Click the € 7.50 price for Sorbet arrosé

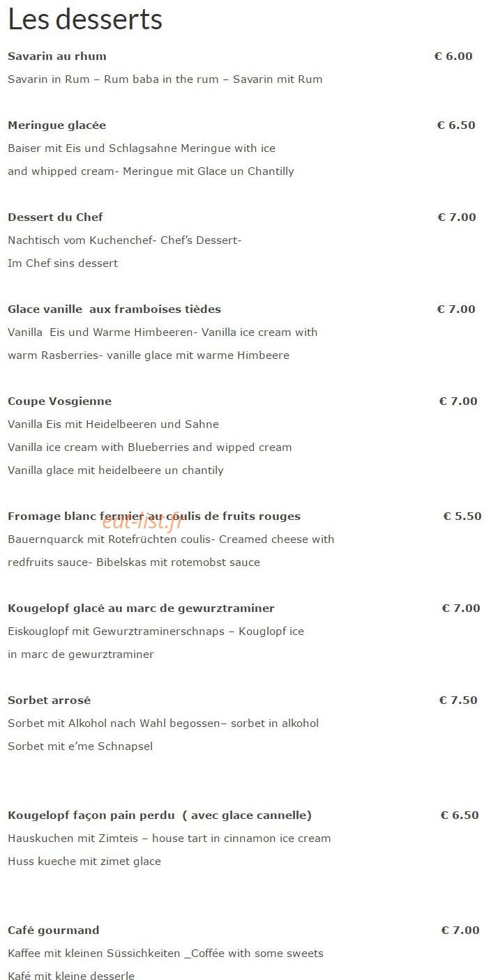coord(458,700)
